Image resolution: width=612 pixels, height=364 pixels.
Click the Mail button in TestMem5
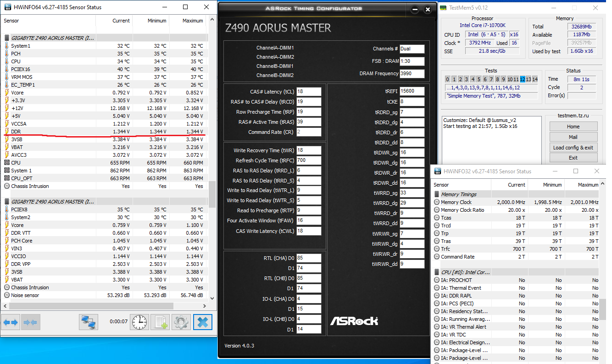point(573,137)
